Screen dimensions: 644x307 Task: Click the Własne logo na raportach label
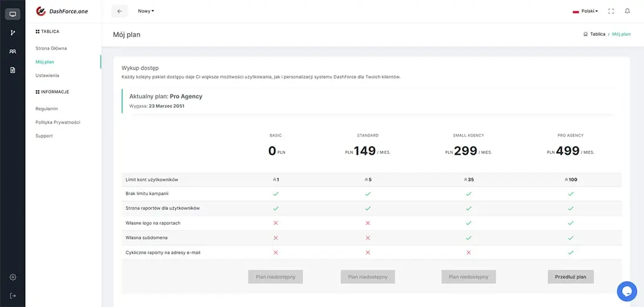click(x=153, y=223)
